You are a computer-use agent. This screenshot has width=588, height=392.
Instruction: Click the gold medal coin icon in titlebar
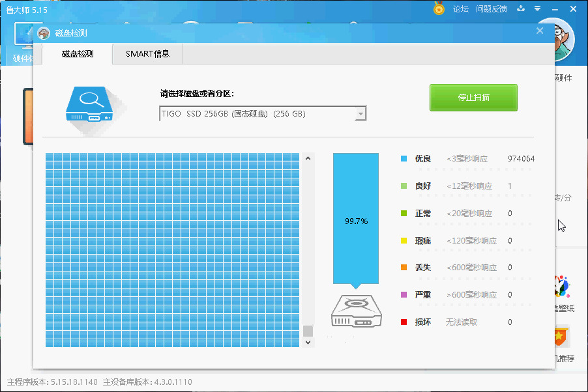pos(437,9)
